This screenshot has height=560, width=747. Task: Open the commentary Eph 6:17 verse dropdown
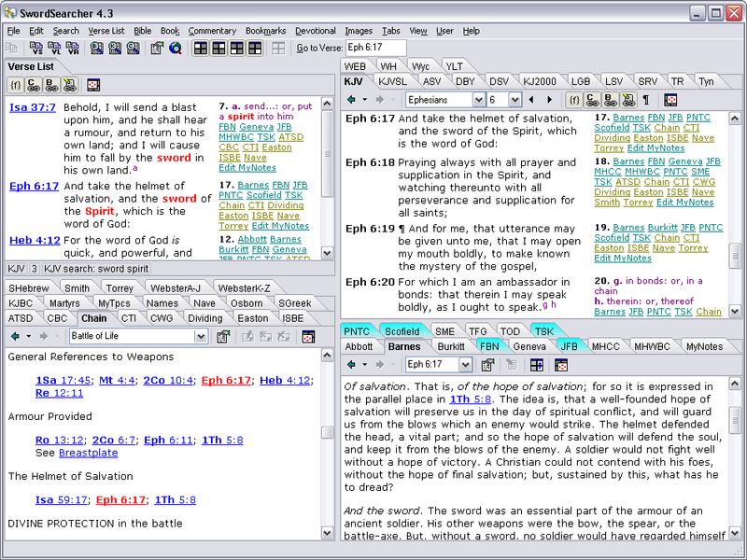pos(465,365)
